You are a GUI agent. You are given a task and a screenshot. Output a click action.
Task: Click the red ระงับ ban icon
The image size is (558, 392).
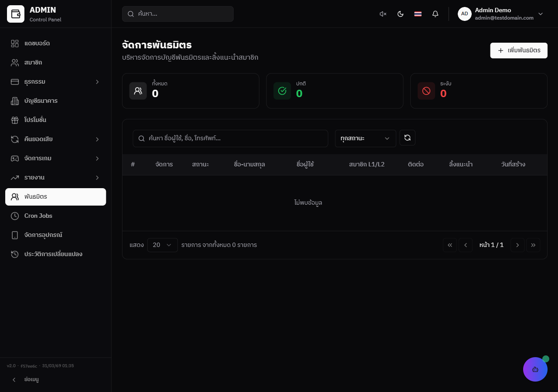426,91
